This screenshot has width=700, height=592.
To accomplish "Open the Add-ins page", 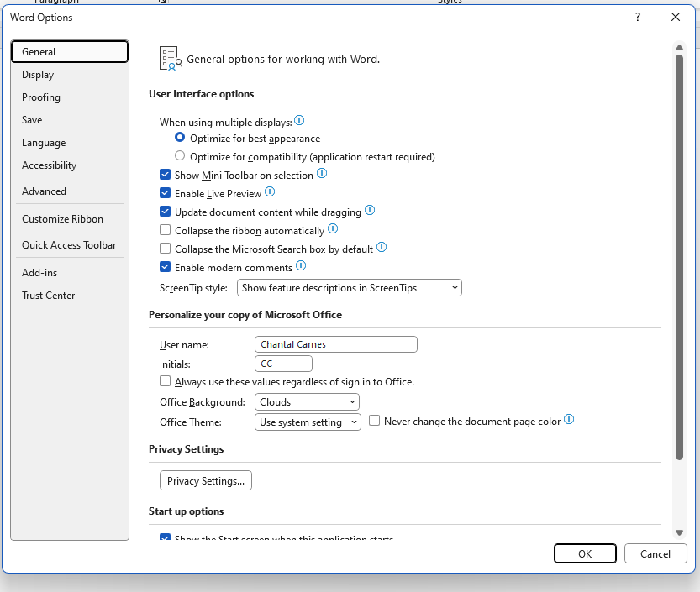I will 70,273.
